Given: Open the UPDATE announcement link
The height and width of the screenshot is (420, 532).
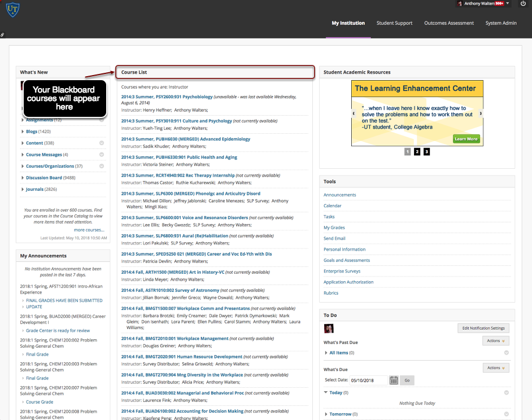Looking at the screenshot, I should click(34, 307).
